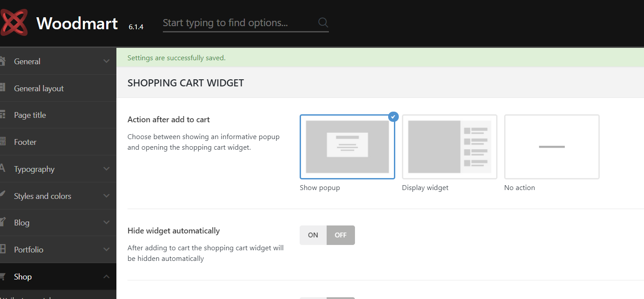Select the Display widget option
Viewport: 644px width, 299px height.
449,147
